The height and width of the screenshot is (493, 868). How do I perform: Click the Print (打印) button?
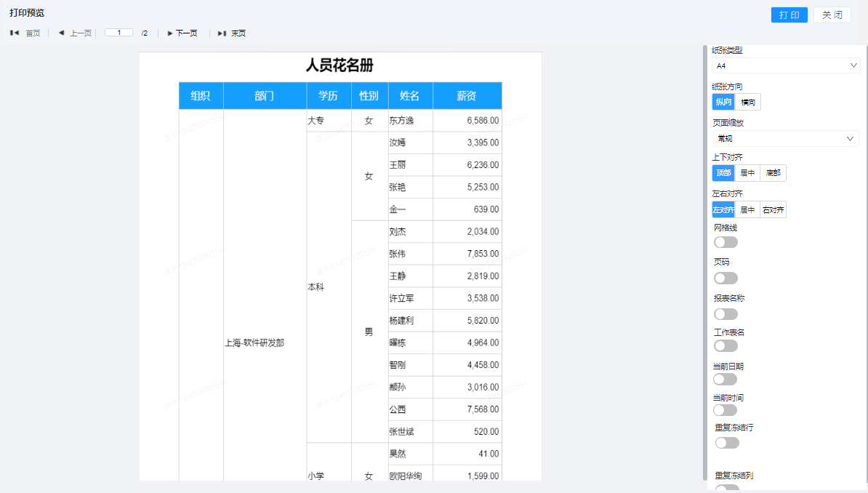coord(789,15)
